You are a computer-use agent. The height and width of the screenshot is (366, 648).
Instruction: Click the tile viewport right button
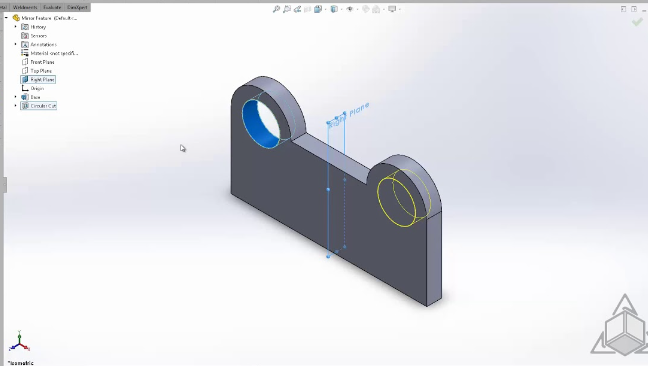point(634,9)
